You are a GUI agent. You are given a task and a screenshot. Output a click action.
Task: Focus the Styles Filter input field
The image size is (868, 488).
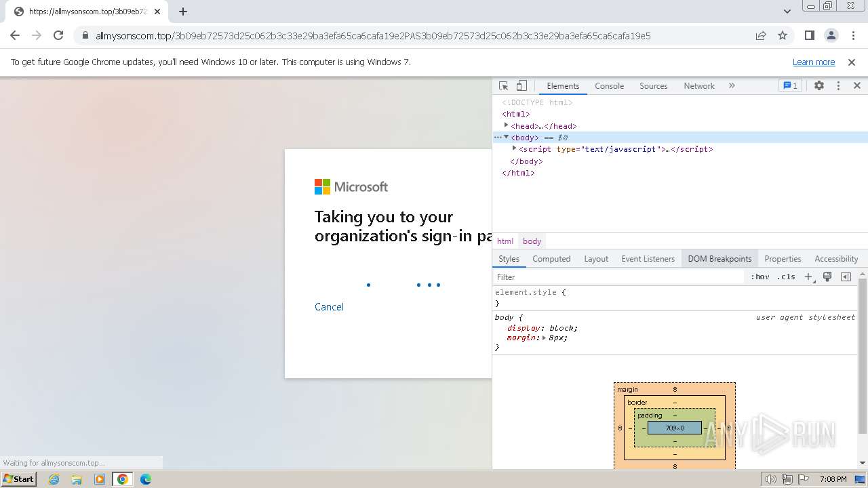pos(618,277)
